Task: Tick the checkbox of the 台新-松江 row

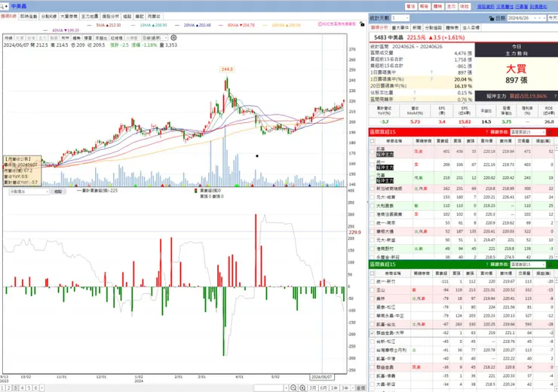Action: tap(373, 341)
